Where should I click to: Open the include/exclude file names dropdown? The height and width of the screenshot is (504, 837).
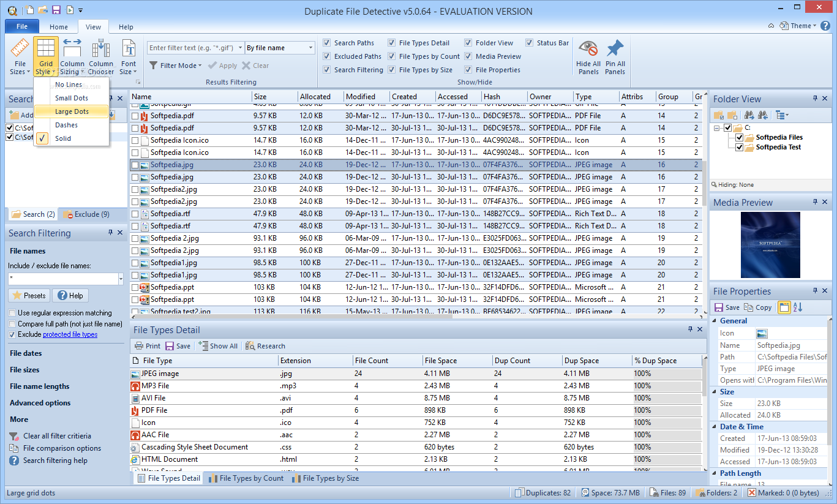click(121, 279)
